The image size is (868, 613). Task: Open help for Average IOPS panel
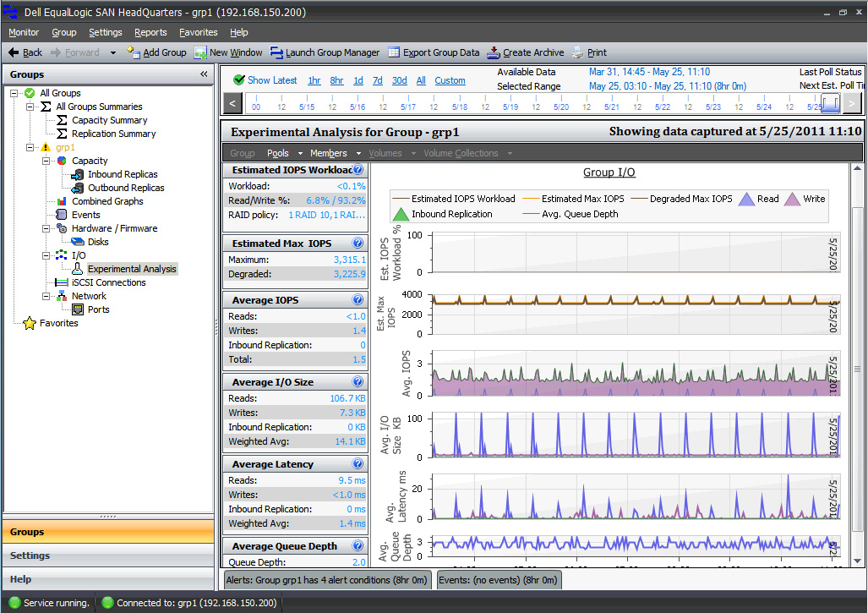358,300
